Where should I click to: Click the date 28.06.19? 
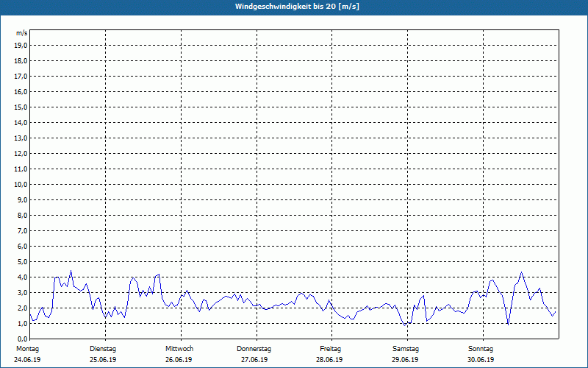pyautogui.click(x=329, y=360)
